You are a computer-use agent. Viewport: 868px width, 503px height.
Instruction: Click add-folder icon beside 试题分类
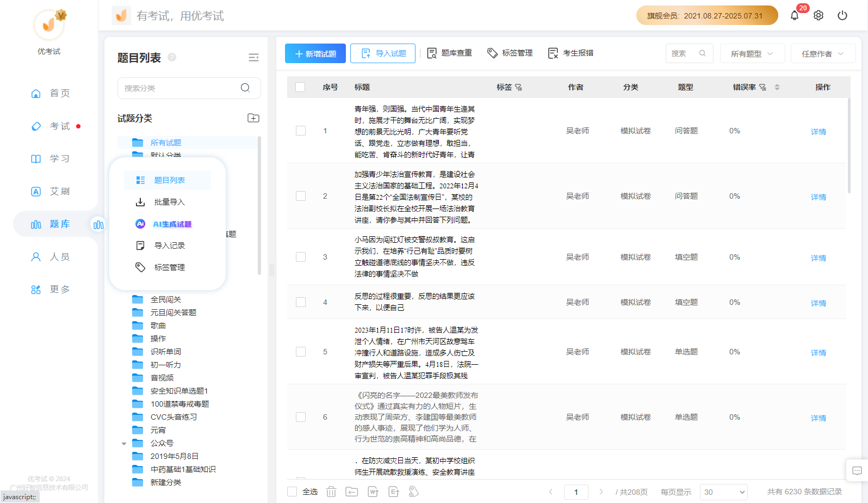(x=253, y=118)
